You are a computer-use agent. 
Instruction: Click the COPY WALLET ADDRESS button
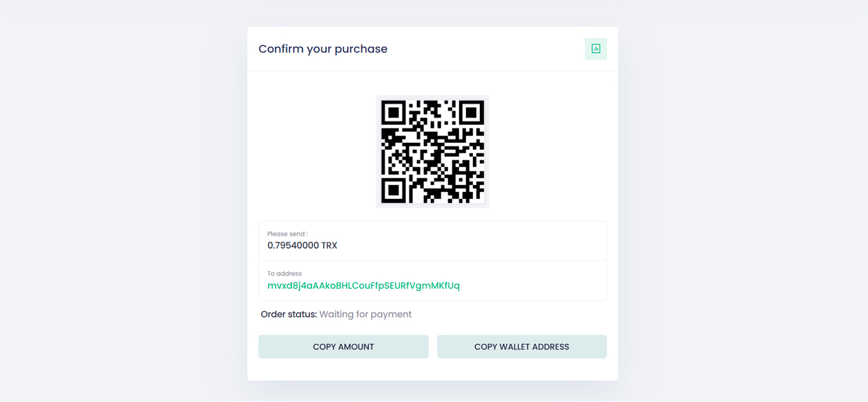521,347
